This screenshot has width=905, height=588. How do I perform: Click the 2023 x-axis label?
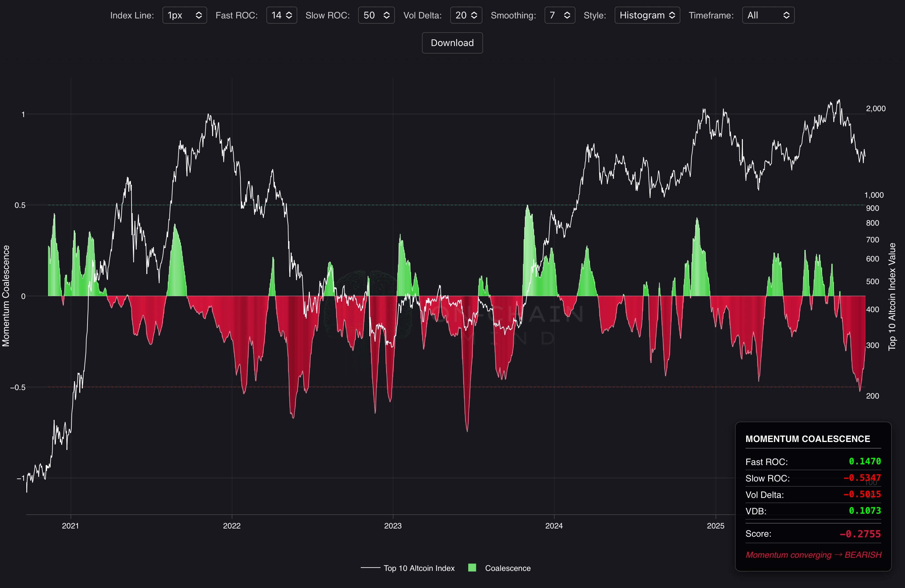pyautogui.click(x=393, y=526)
